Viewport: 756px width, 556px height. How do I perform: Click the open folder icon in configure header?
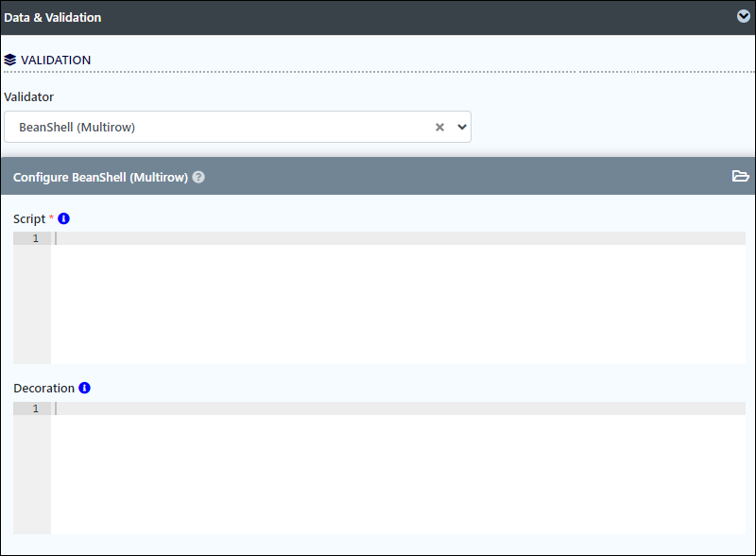click(x=740, y=176)
